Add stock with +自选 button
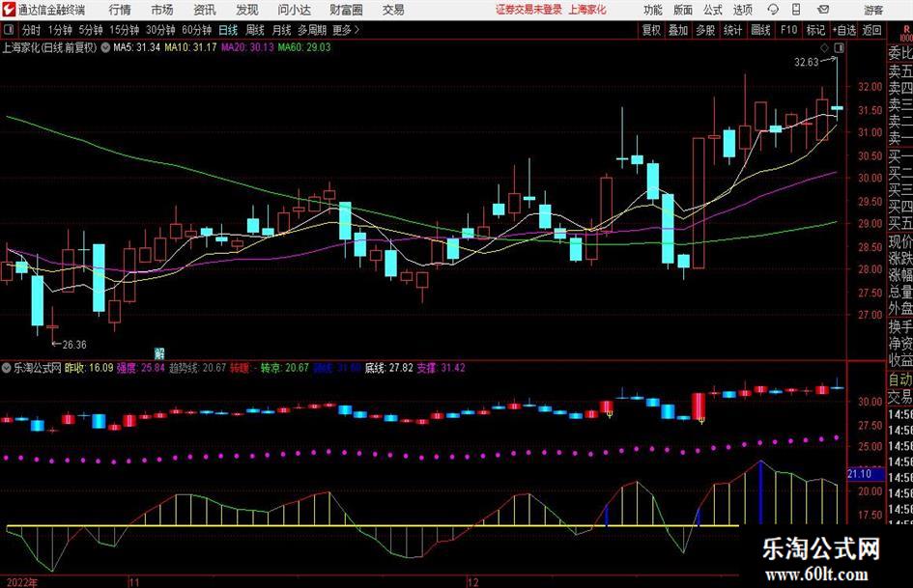The image size is (913, 588). click(844, 30)
